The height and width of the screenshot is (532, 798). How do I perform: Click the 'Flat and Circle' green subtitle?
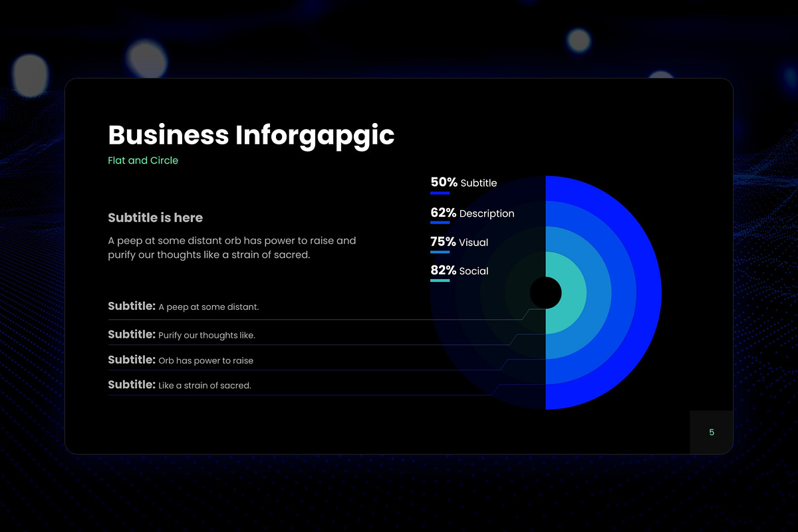[x=143, y=160]
